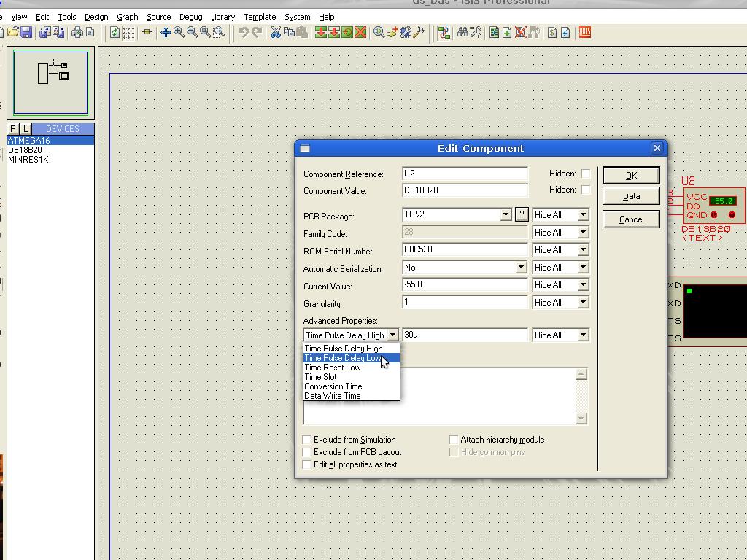Click the red ARES PCB icon
This screenshot has width=747, height=560.
(584, 32)
